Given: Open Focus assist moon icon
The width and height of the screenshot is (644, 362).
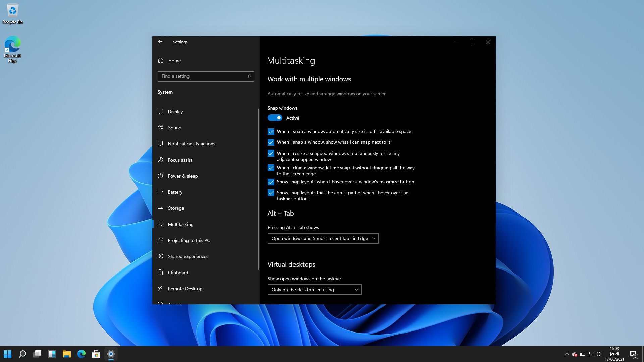Looking at the screenshot, I should point(160,160).
